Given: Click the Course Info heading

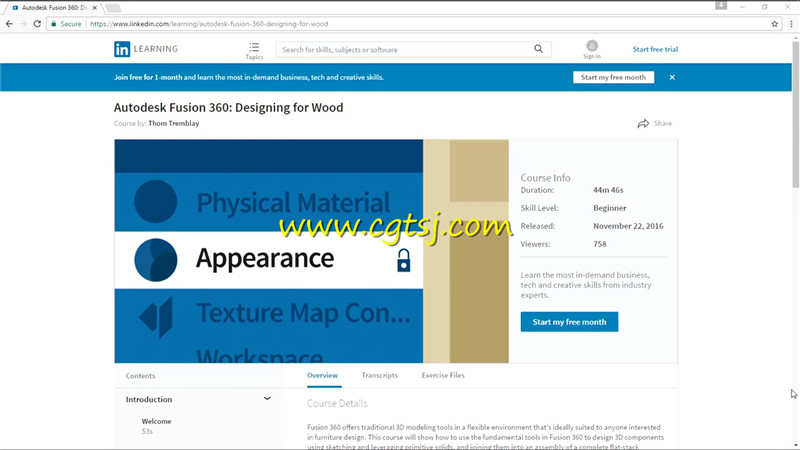Looking at the screenshot, I should click(545, 178).
